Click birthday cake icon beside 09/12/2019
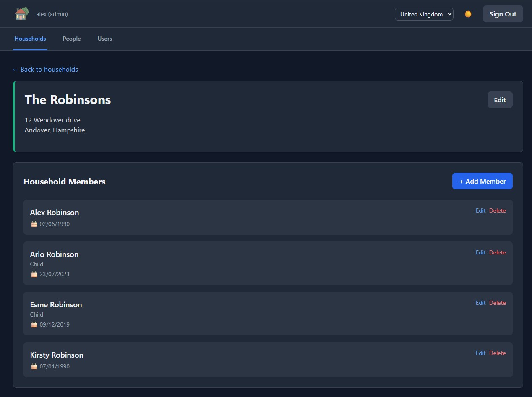Viewport: 532px width, 397px height. (34, 324)
